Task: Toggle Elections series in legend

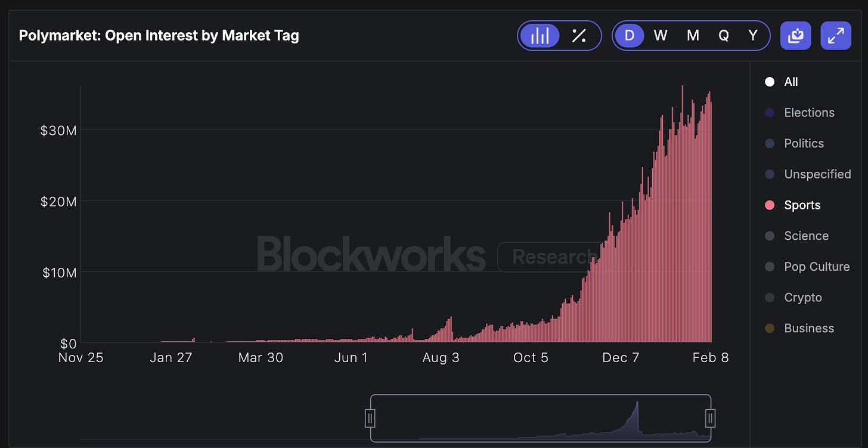Action: click(799, 113)
